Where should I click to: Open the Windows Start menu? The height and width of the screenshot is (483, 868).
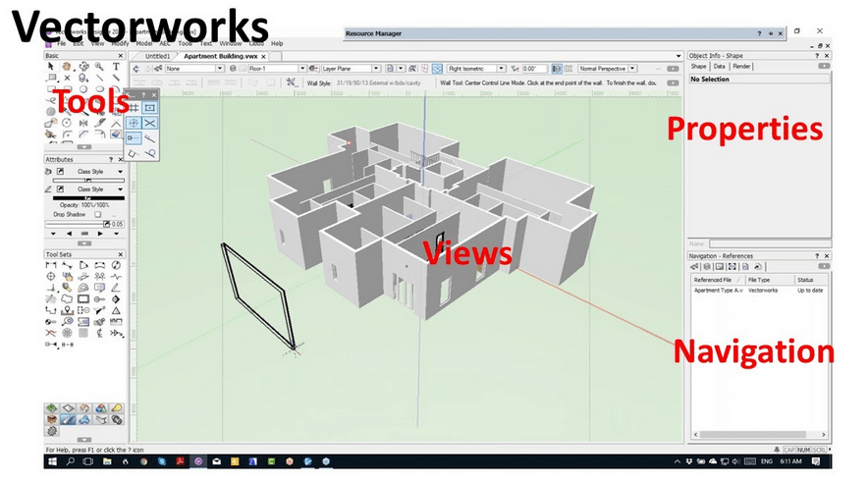pos(52,459)
